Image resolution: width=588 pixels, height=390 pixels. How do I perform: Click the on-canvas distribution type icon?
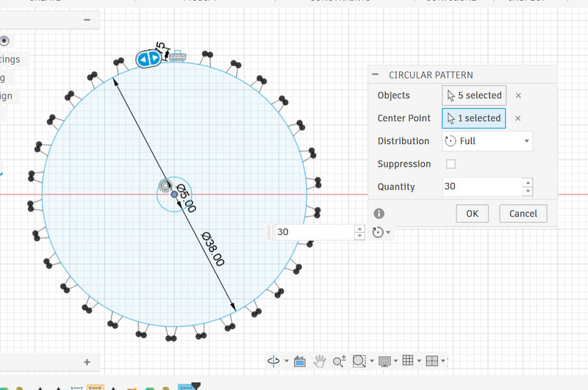[x=378, y=232]
